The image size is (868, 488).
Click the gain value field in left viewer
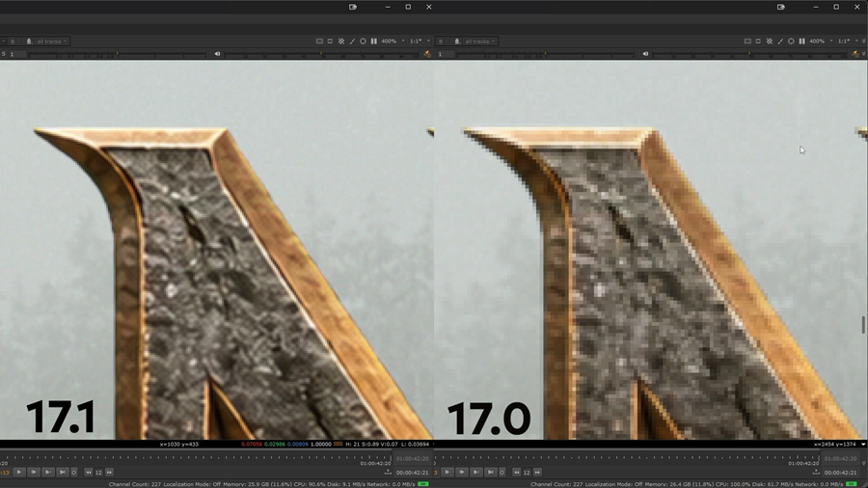point(16,54)
